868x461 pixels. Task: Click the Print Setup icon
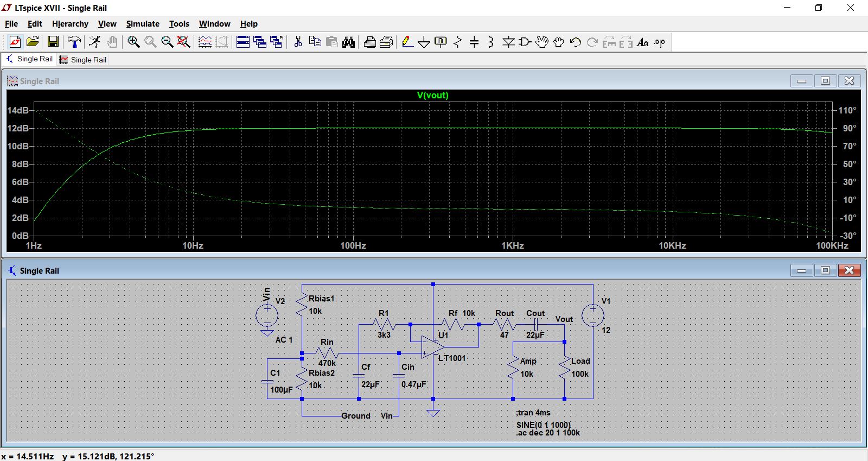(386, 42)
